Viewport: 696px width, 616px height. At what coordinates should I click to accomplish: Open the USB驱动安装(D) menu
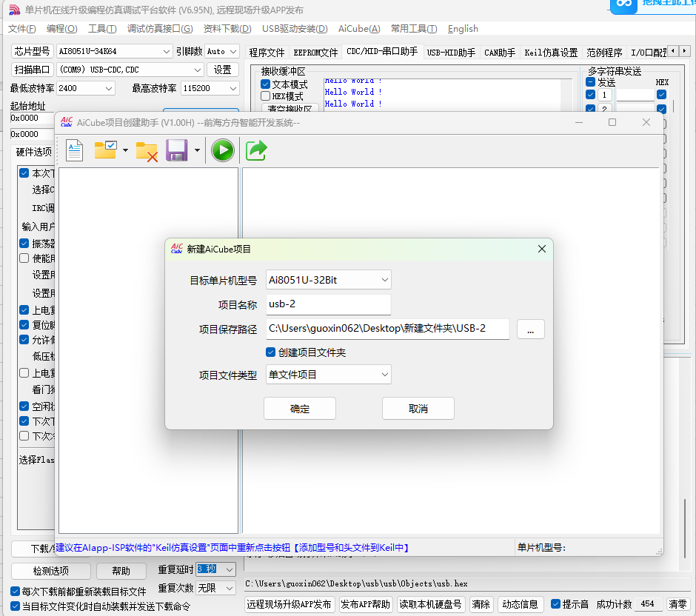(x=295, y=29)
